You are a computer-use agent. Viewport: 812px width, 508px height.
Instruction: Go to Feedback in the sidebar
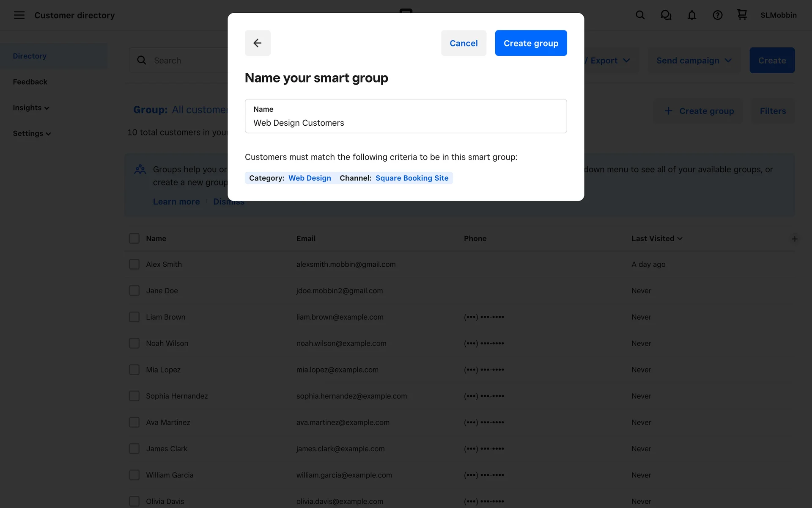click(x=30, y=82)
